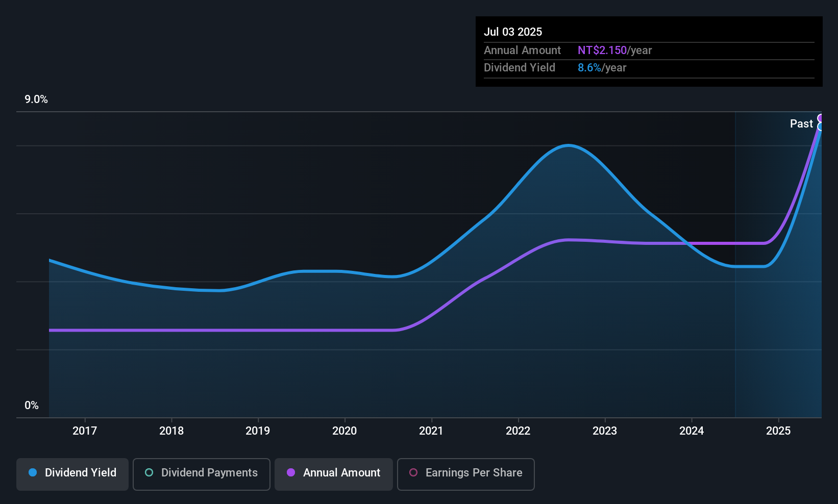Open the Jul 03 2025 tooltip header
The width and height of the screenshot is (838, 504).
(x=513, y=32)
